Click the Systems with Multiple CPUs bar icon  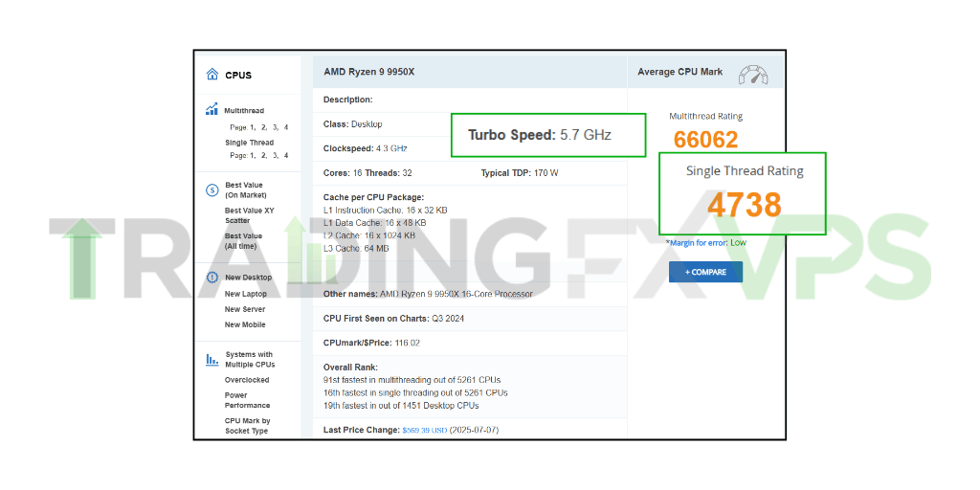tap(212, 360)
